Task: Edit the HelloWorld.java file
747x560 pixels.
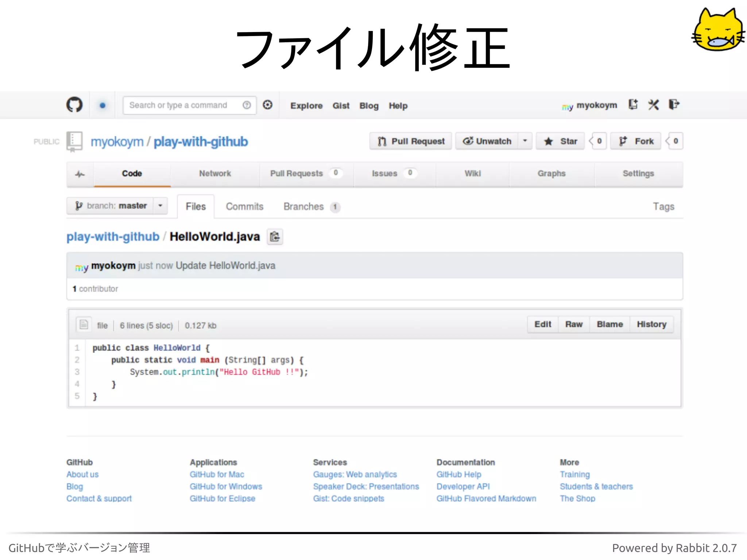Action: point(543,324)
